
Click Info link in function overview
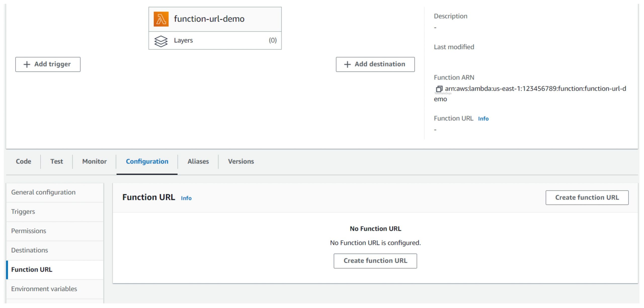pos(483,119)
